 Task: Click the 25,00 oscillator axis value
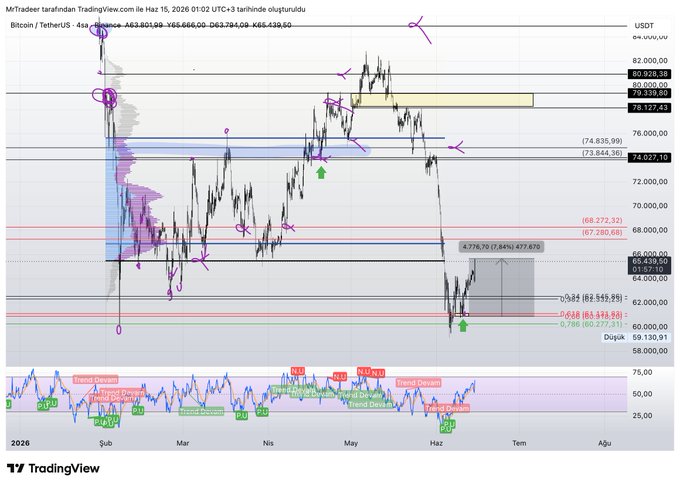(x=642, y=415)
